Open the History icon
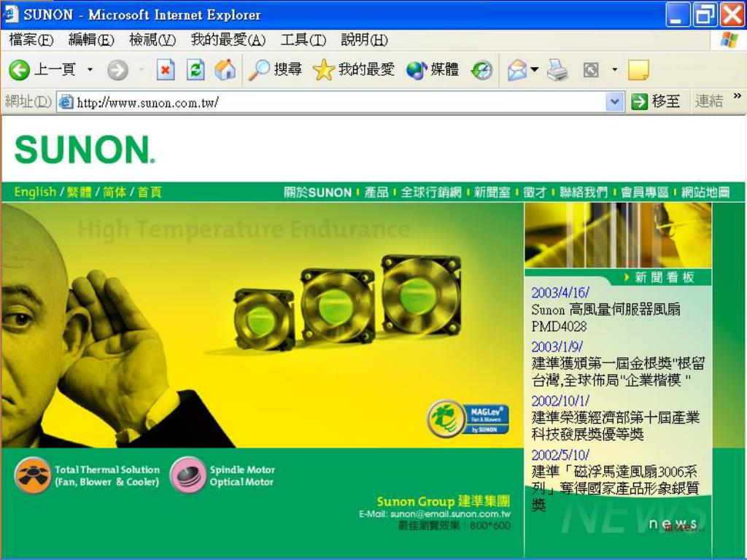Image resolution: width=747 pixels, height=560 pixels. pyautogui.click(x=481, y=71)
